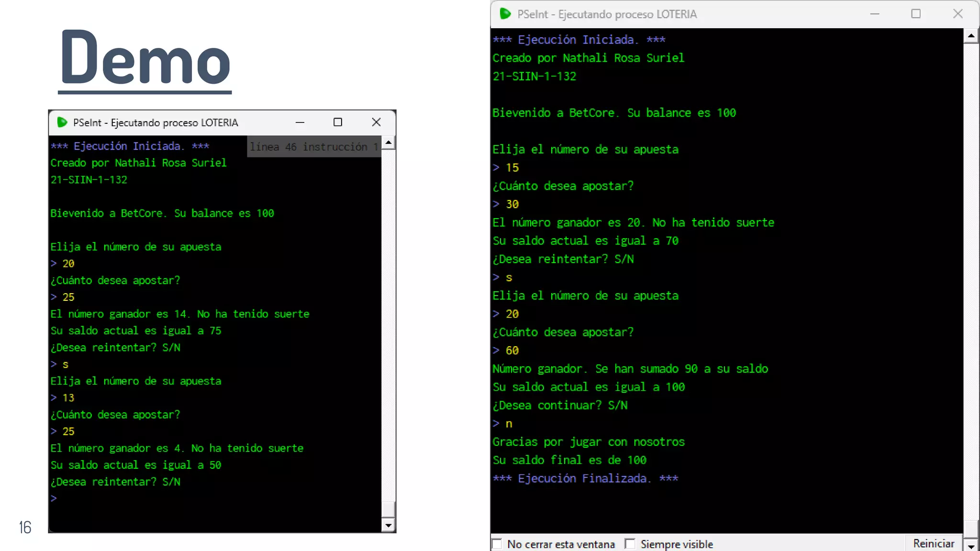Click PSeInt logo in right window title bar

point(505,14)
